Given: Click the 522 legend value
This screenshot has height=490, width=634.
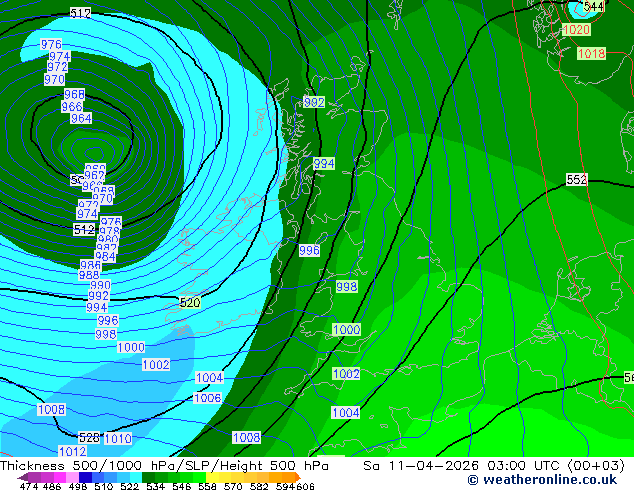Looking at the screenshot, I should (x=129, y=486).
